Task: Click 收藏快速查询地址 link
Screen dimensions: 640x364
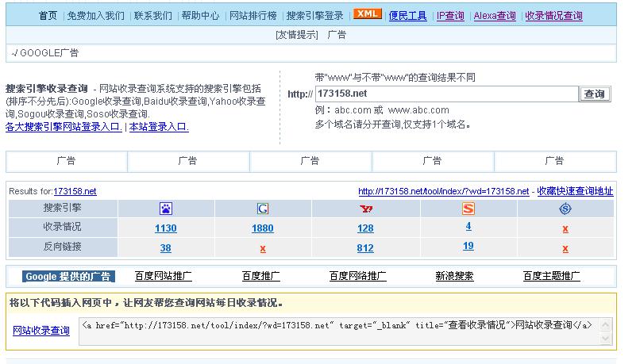Action: pos(575,191)
